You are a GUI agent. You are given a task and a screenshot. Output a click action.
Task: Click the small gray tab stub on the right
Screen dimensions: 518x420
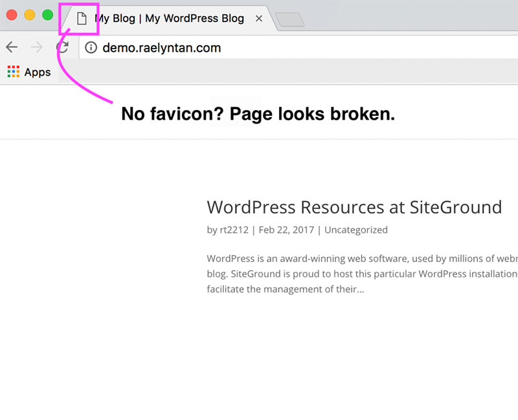(291, 20)
